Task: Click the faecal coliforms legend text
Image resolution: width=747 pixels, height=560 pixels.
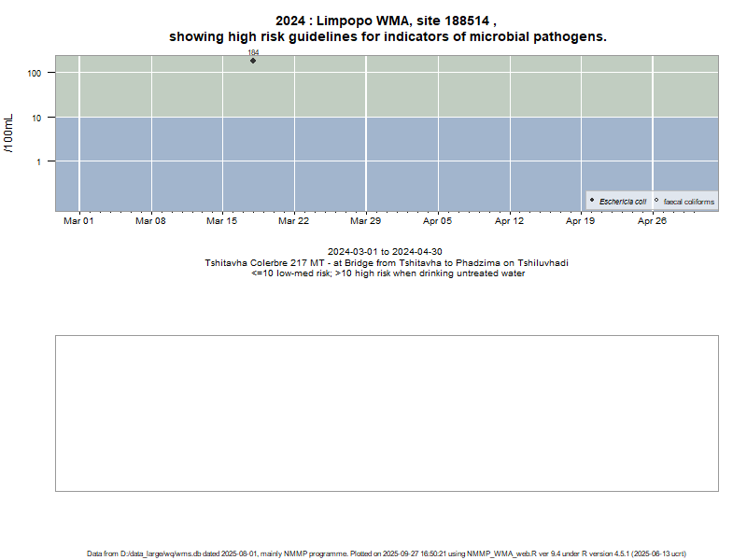Action: tap(689, 202)
